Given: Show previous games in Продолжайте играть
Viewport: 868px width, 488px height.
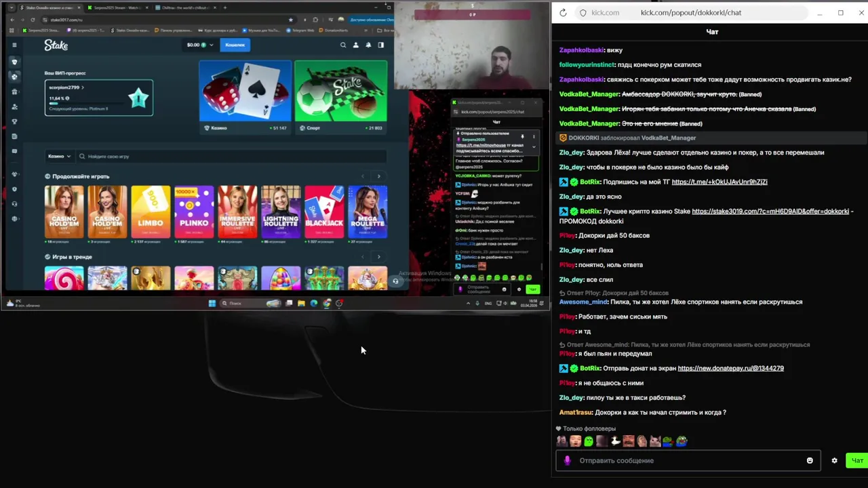Looking at the screenshot, I should click(363, 176).
